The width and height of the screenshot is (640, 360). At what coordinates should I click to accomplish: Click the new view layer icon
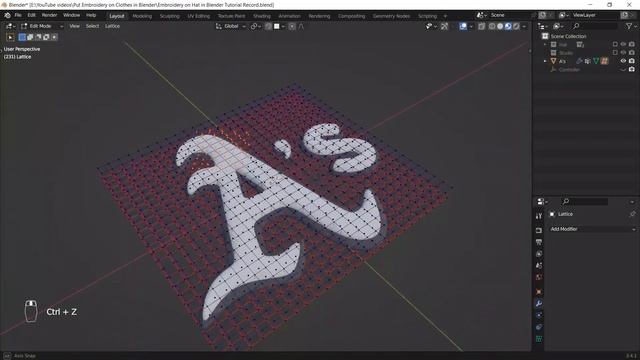(625, 15)
